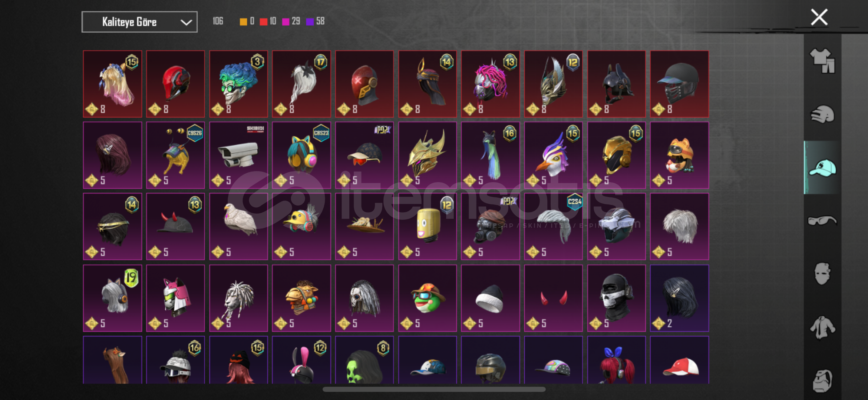Image resolution: width=868 pixels, height=400 pixels.
Task: Filter by the red rarity swatch
Action: [263, 21]
